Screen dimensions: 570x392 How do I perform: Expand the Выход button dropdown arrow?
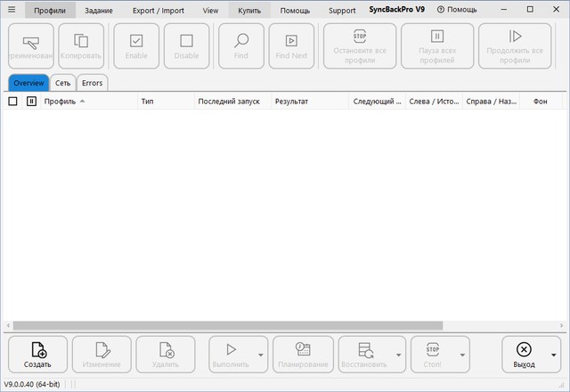555,355
